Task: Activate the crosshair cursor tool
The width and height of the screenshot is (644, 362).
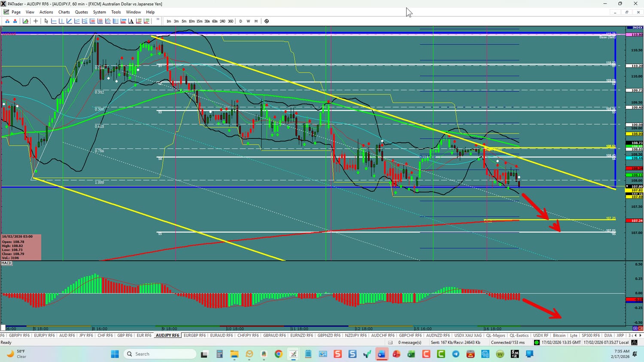Action: tap(36, 21)
